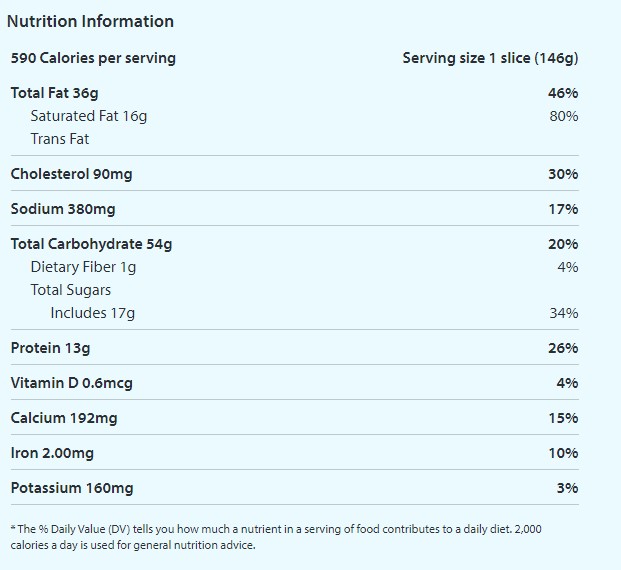
Task: Click the Protein 13g label
Action: [50, 348]
